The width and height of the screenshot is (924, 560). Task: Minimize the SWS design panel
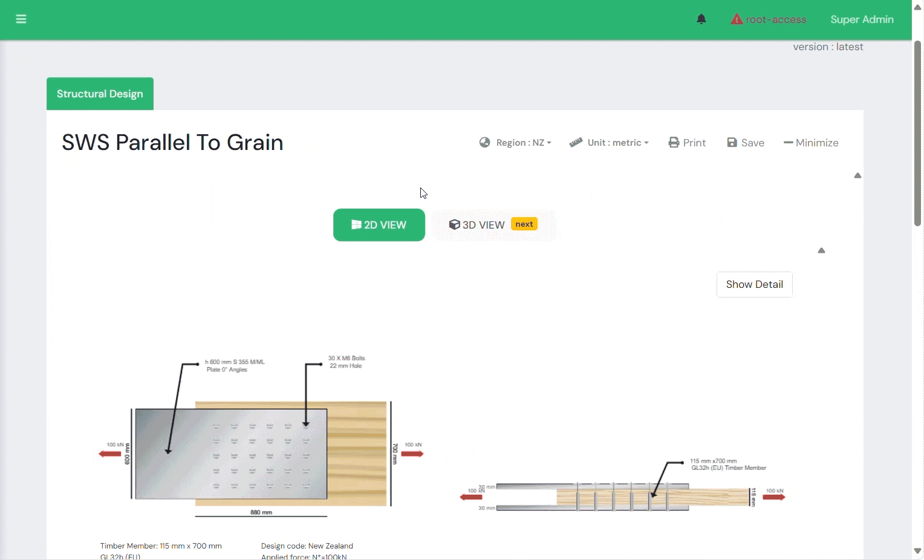click(x=811, y=143)
